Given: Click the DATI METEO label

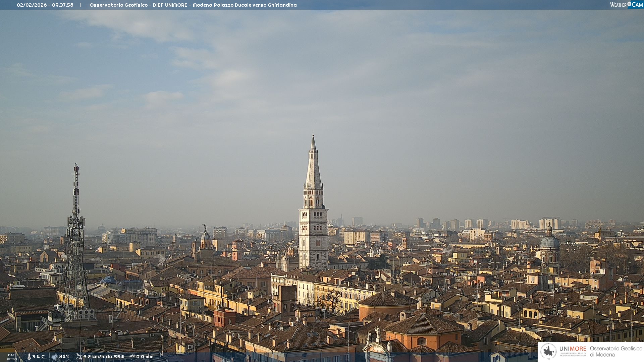Looking at the screenshot, I should tap(12, 357).
